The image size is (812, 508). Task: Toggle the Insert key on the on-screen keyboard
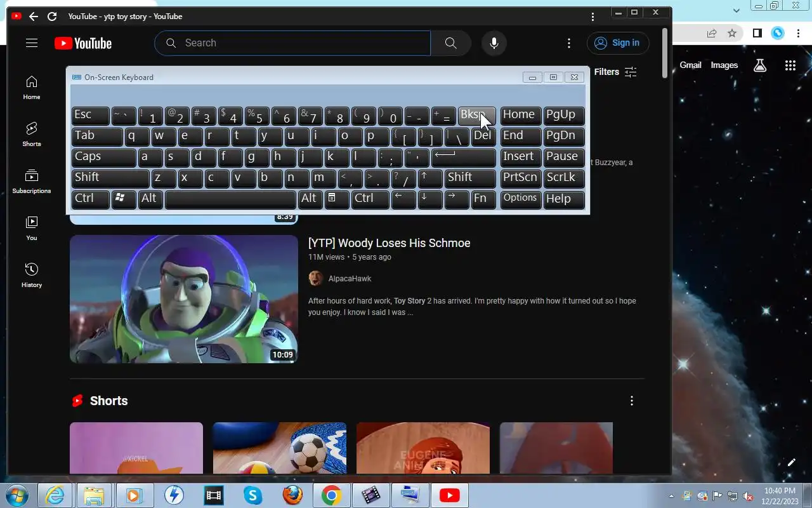point(521,157)
